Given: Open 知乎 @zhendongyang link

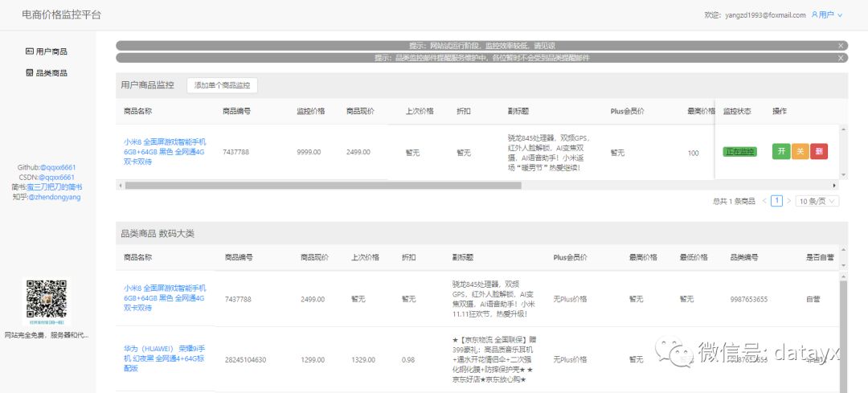Looking at the screenshot, I should [55, 197].
